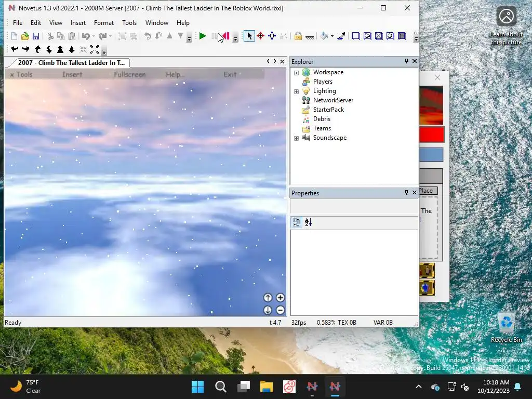Screen dimensions: 532x399
Task: Click the Paste clipboard icon
Action: click(x=72, y=36)
